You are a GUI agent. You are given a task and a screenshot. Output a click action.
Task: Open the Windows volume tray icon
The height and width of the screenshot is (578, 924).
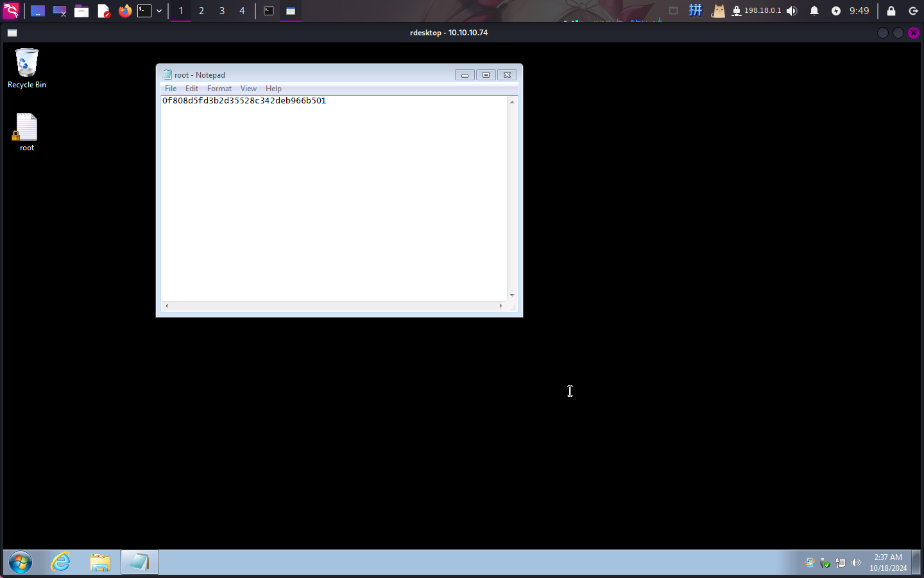856,563
